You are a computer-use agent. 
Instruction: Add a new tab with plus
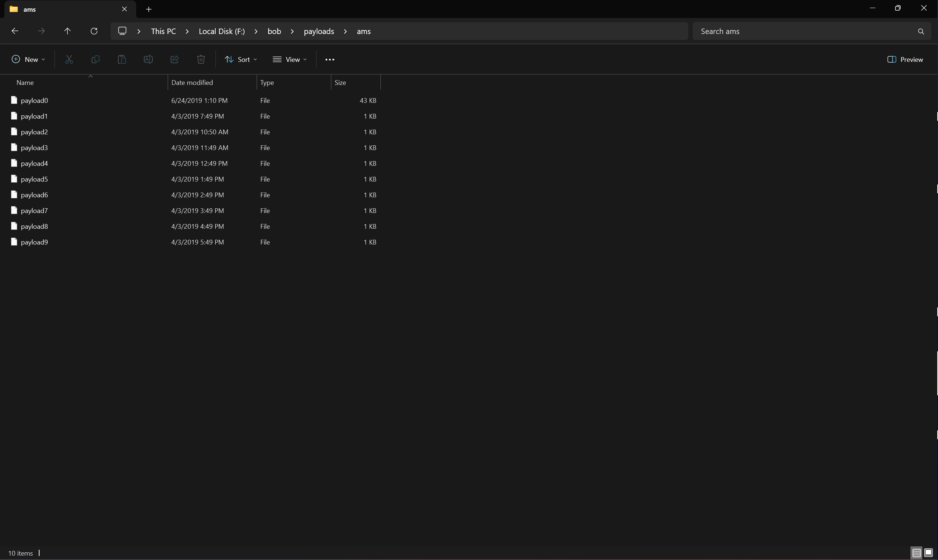149,9
